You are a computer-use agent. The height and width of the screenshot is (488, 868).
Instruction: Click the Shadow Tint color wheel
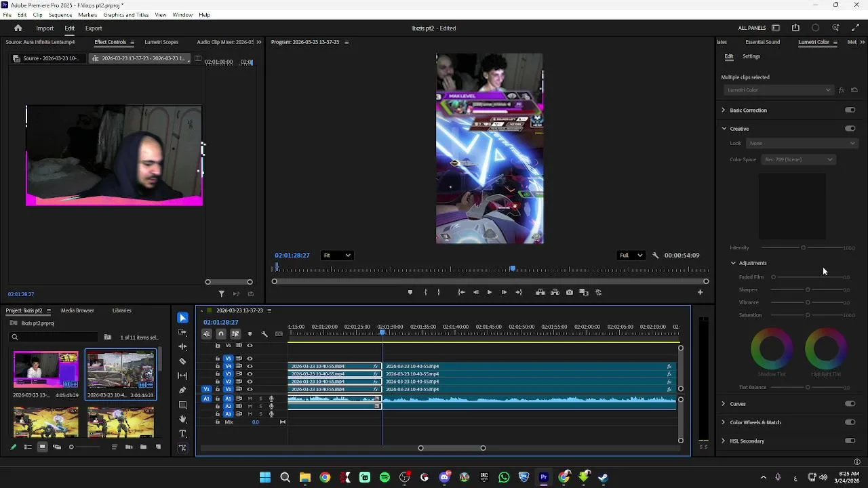tap(772, 348)
